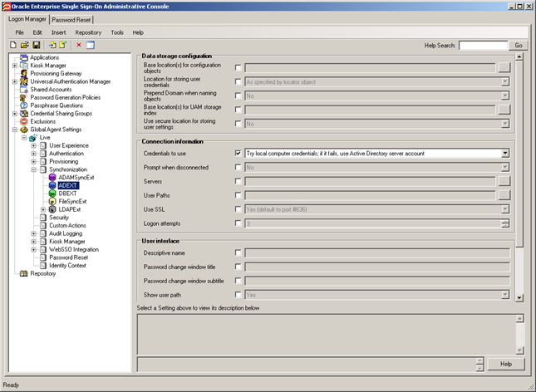Click the Shared Accounts icon
The width and height of the screenshot is (536, 392).
click(24, 89)
